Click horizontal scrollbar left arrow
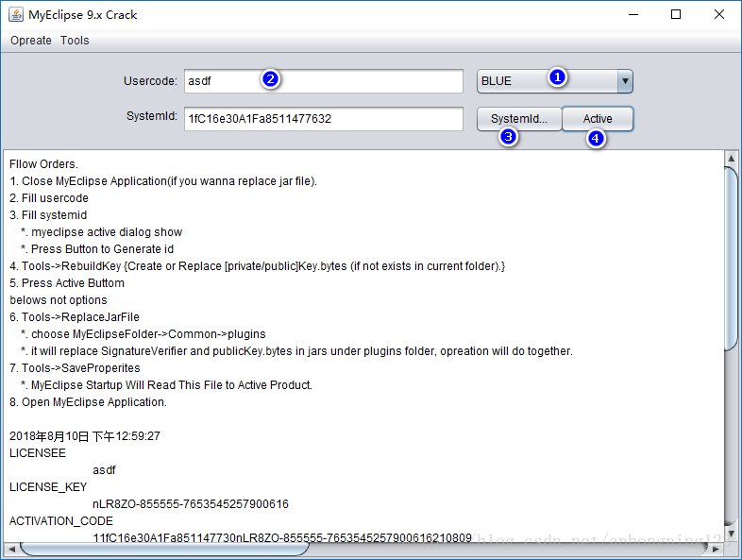Image resolution: width=742 pixels, height=560 pixels. coord(12,549)
